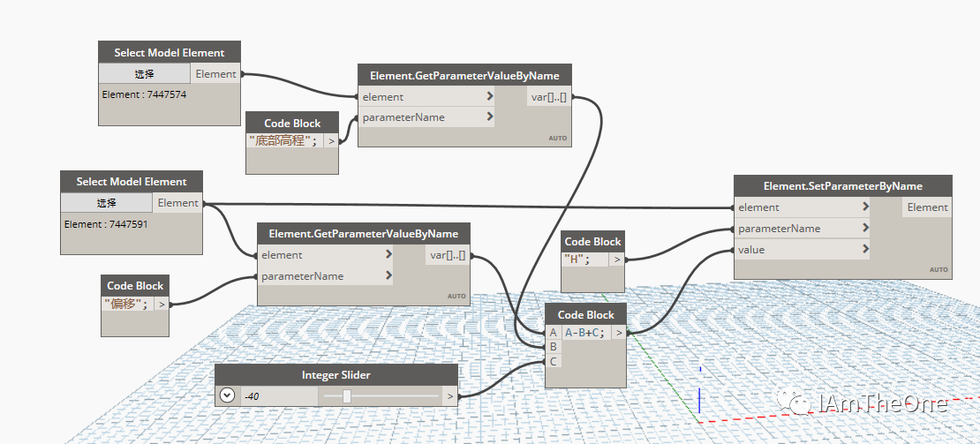
Task: Edit the "底部高程" code block text
Action: (285, 141)
